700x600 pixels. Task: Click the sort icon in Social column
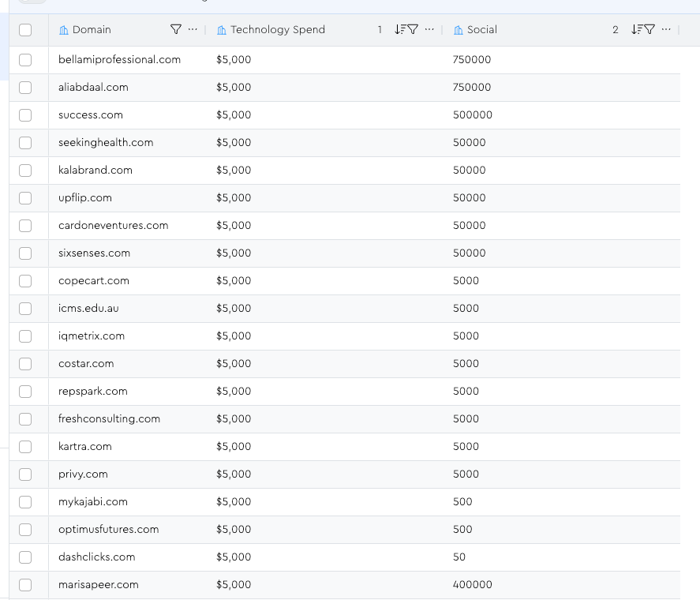tap(636, 30)
